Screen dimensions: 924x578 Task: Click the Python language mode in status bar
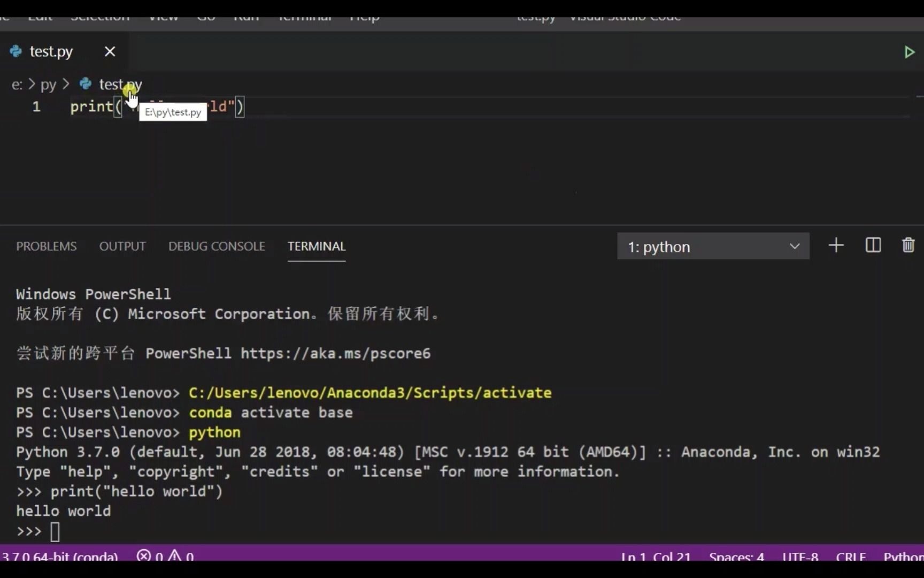(x=904, y=557)
